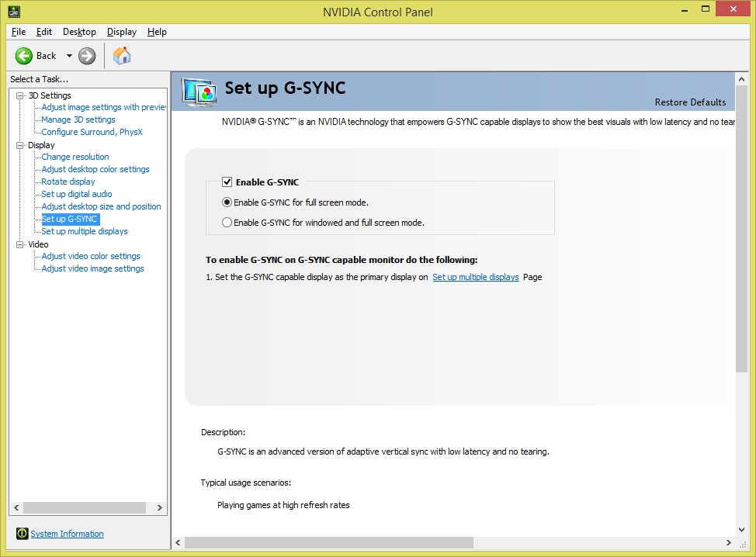Click the Display category label in tree

(x=41, y=145)
